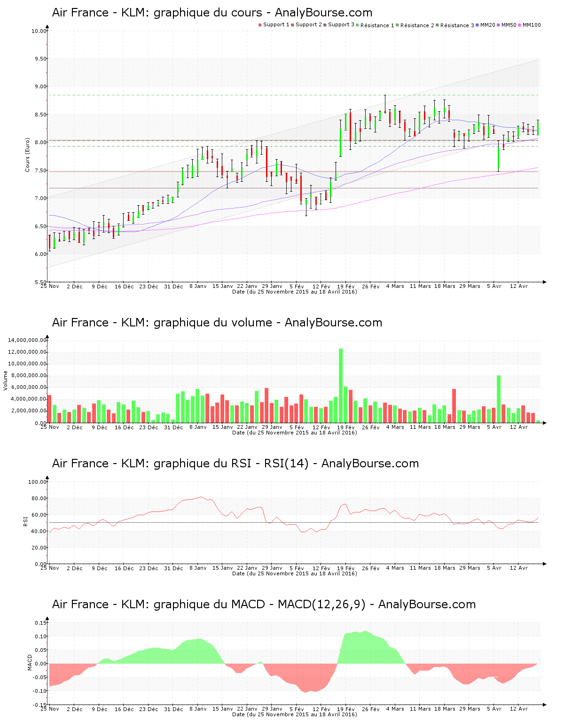Click the date range caption under volume chart

[295, 433]
